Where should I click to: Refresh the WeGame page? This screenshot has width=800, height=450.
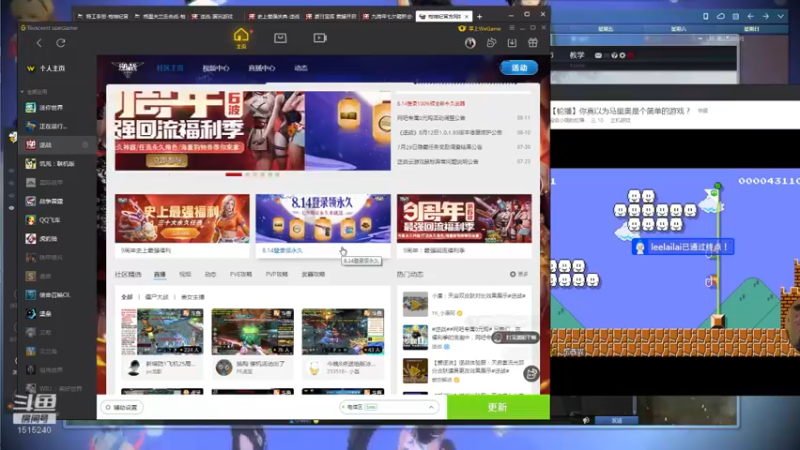pyautogui.click(x=61, y=43)
